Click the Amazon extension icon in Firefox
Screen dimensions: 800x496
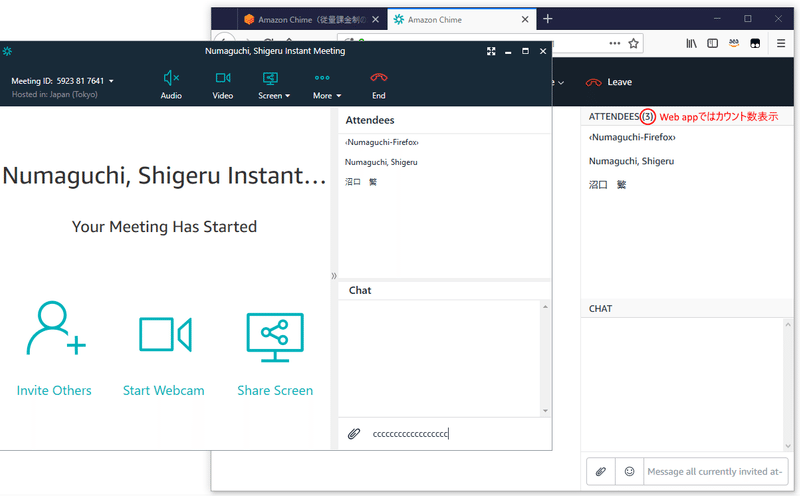point(734,43)
